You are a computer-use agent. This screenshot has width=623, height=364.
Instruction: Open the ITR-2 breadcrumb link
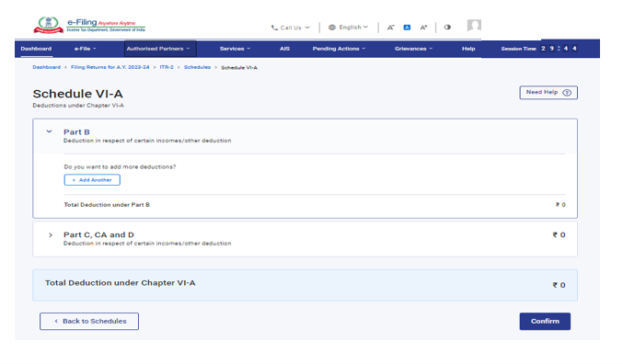coord(167,67)
